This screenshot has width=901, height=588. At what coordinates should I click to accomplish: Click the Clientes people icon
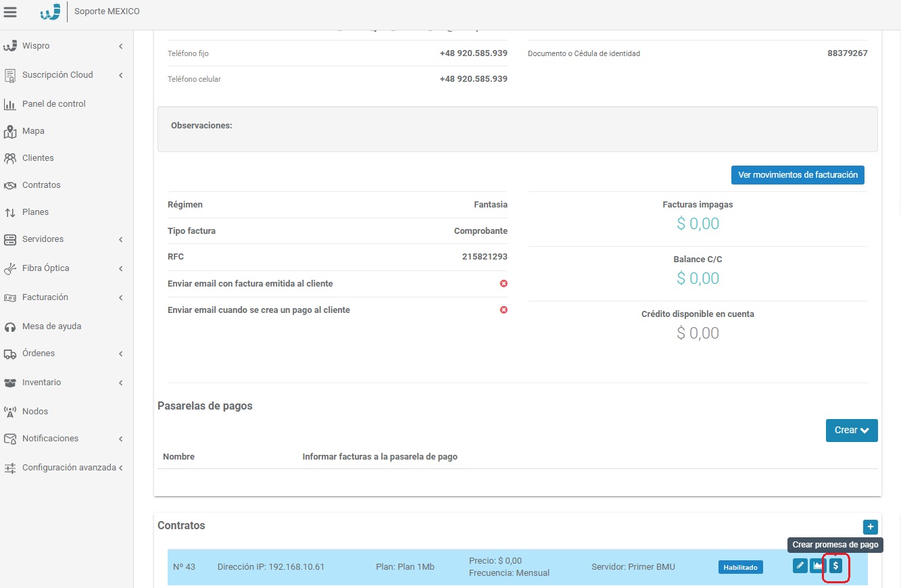[10, 158]
